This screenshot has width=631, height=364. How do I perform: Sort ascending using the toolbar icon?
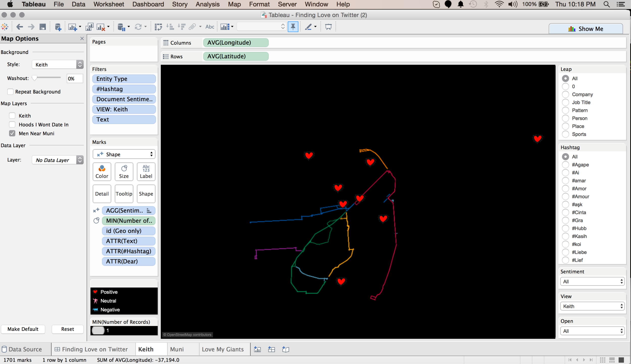click(170, 27)
